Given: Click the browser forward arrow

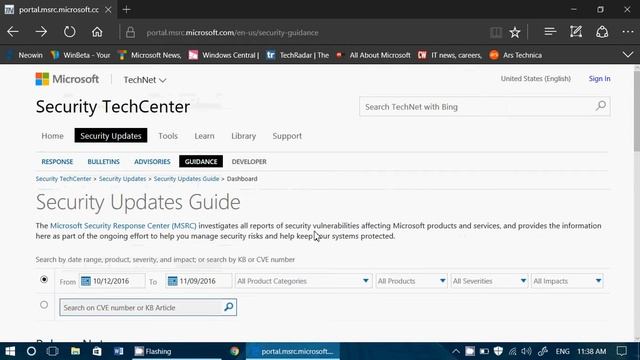Looking at the screenshot, I should pos(41,32).
